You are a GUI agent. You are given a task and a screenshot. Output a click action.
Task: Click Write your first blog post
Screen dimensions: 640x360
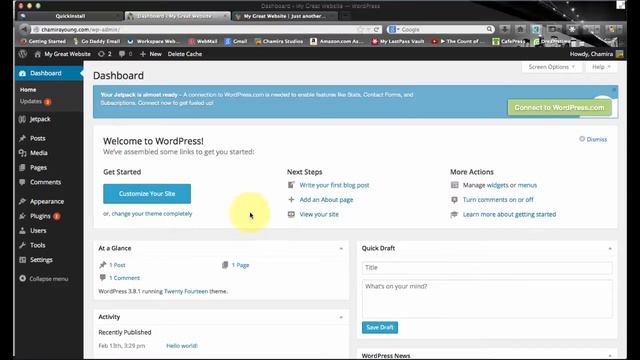pyautogui.click(x=334, y=185)
